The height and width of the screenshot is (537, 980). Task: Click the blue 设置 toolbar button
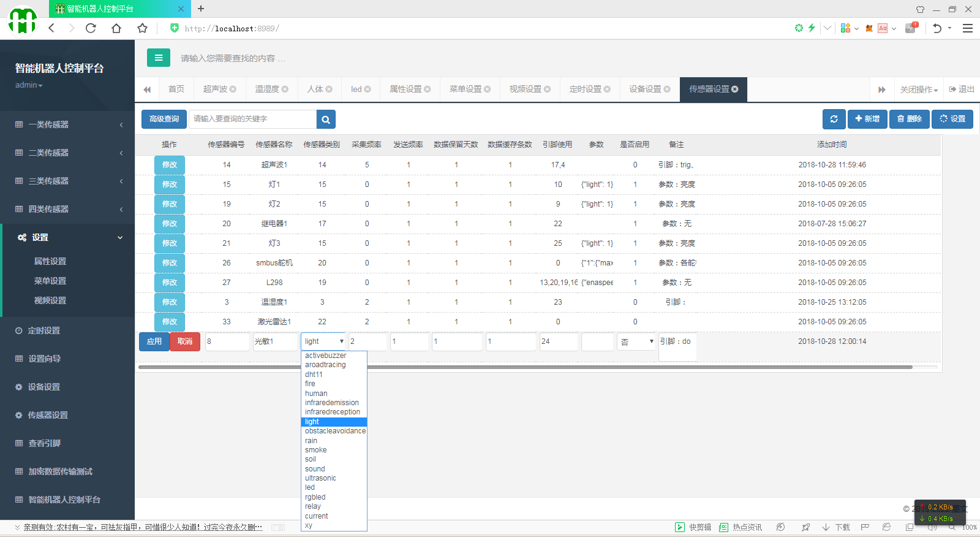[x=952, y=119]
